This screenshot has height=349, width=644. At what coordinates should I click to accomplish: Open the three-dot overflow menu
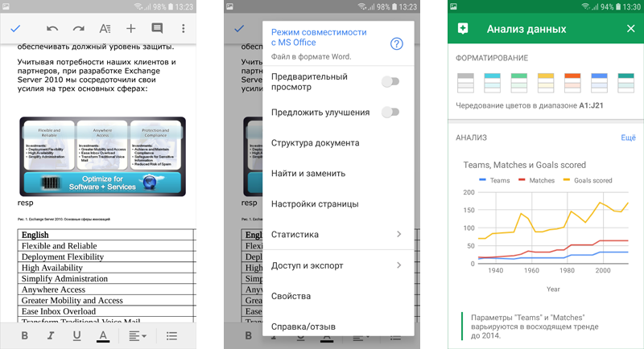(x=184, y=28)
